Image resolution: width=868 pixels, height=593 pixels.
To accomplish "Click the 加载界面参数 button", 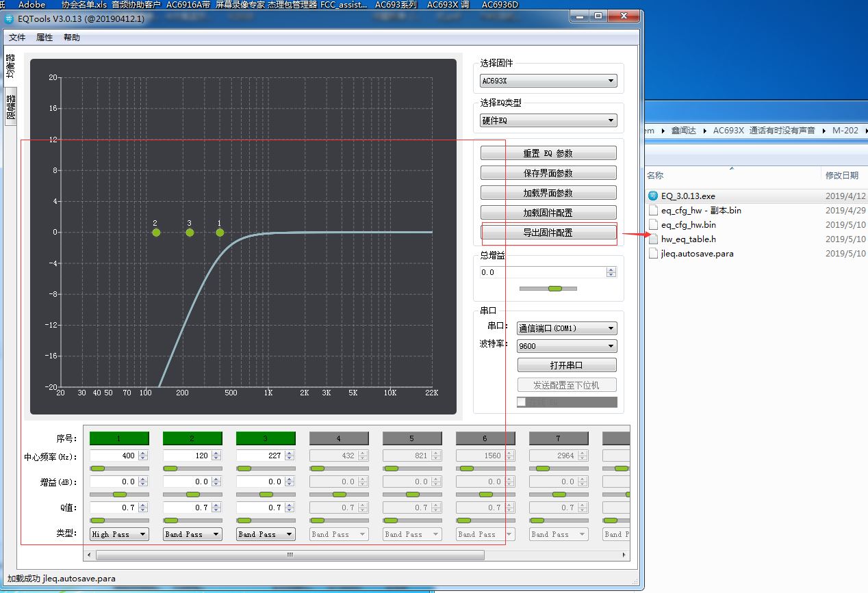I will tap(548, 193).
